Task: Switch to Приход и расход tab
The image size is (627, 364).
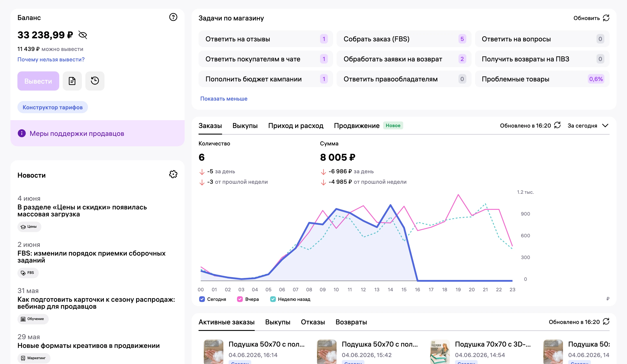Action: 296,126
